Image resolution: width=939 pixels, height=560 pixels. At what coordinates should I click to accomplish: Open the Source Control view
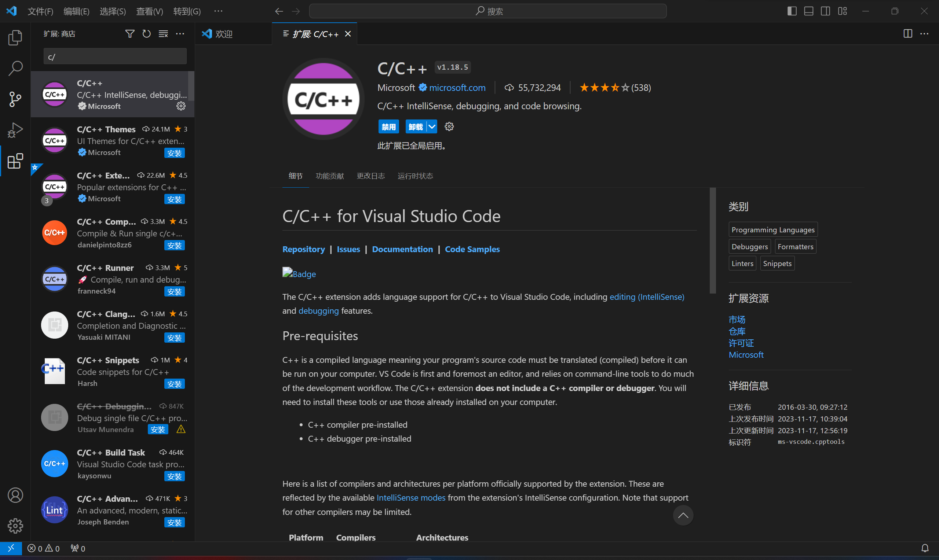tap(15, 99)
